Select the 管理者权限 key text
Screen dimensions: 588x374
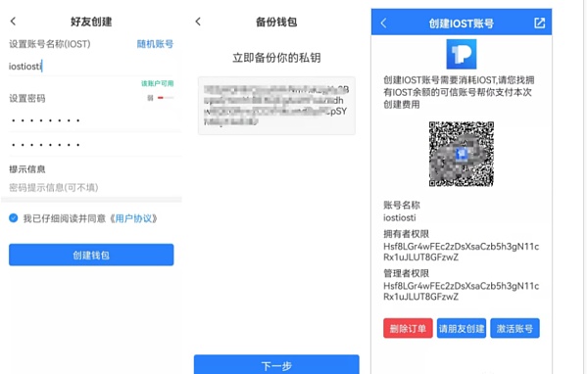click(x=461, y=291)
